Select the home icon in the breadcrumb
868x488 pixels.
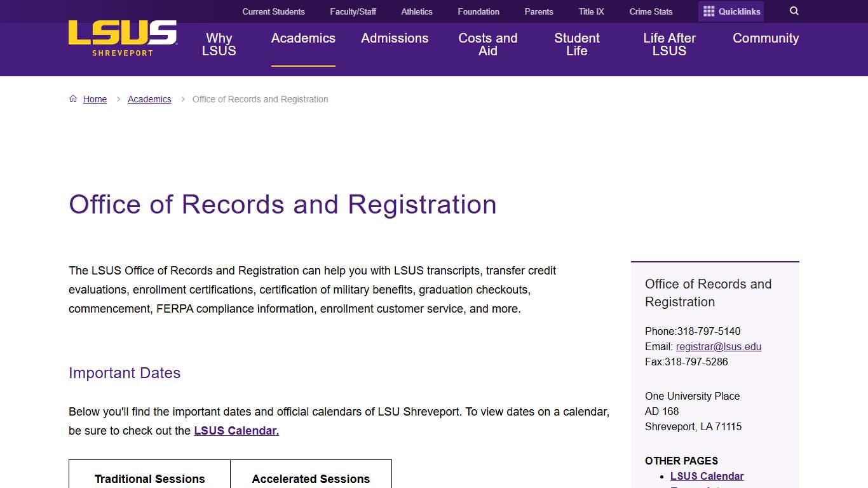coord(73,98)
